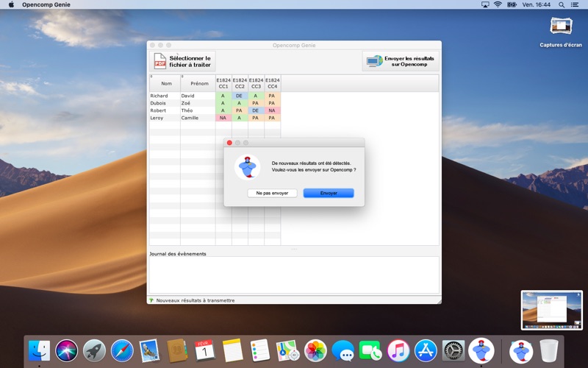Open Notes from the Dock
The height and width of the screenshot is (368, 588).
pyautogui.click(x=232, y=351)
